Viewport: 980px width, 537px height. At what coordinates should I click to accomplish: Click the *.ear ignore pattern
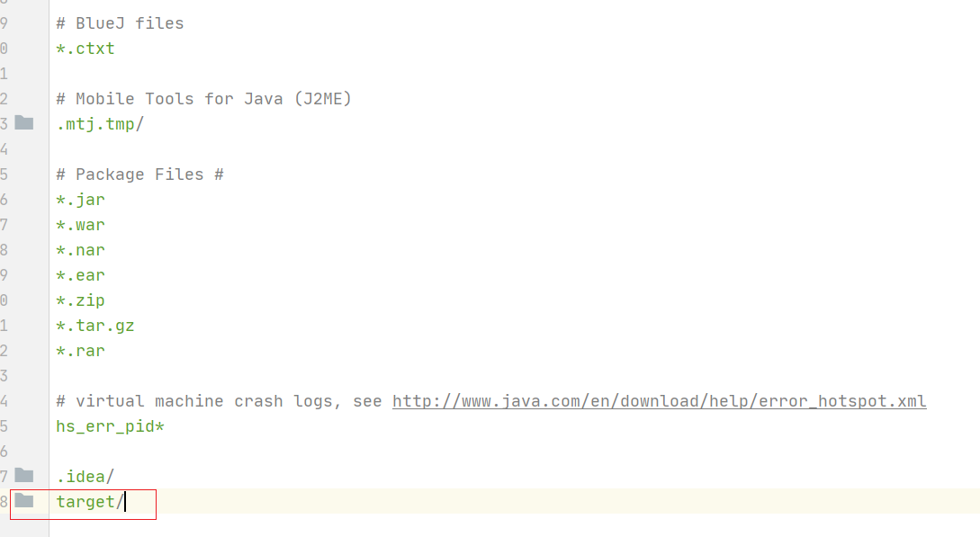click(x=81, y=275)
